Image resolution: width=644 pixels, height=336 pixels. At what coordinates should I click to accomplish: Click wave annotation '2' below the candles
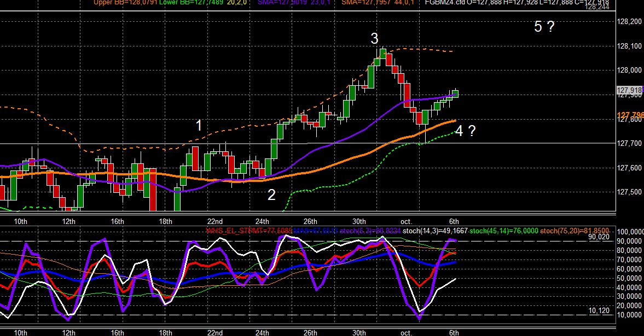[271, 195]
